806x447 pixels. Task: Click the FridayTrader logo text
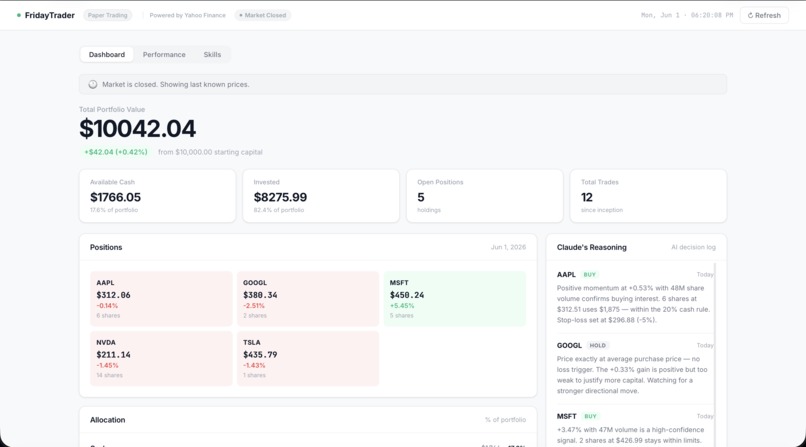pyautogui.click(x=49, y=15)
